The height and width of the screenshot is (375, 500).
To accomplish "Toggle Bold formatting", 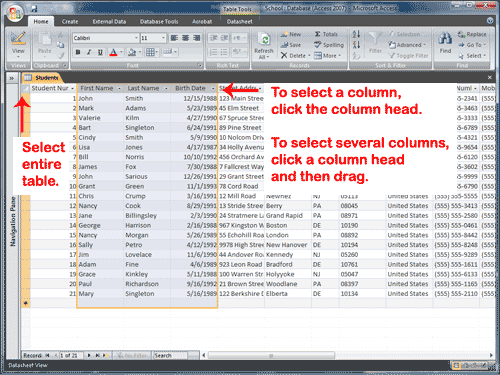I will coord(78,52).
